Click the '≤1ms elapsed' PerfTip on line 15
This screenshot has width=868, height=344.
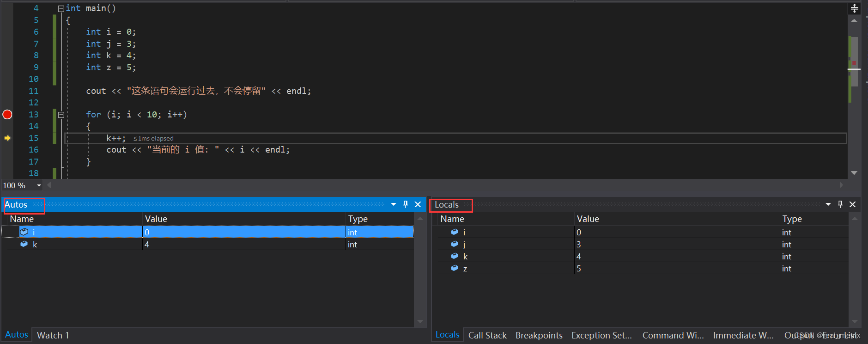[x=153, y=138]
